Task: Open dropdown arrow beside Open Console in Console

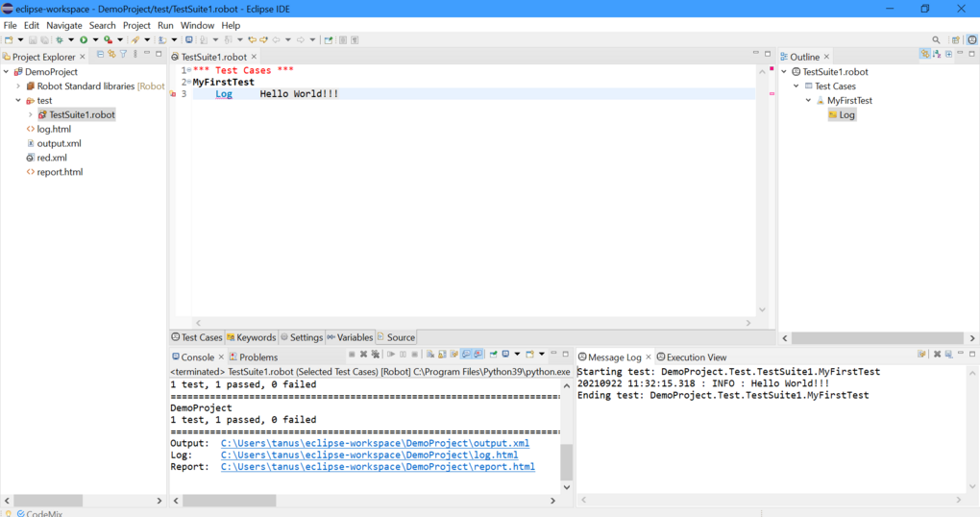Action: (x=542, y=355)
